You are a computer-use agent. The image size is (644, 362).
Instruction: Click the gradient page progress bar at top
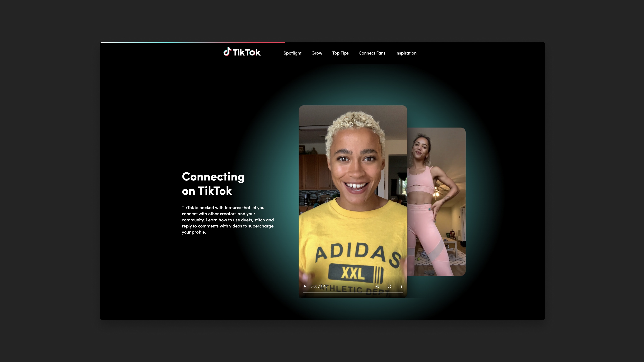(192, 42)
